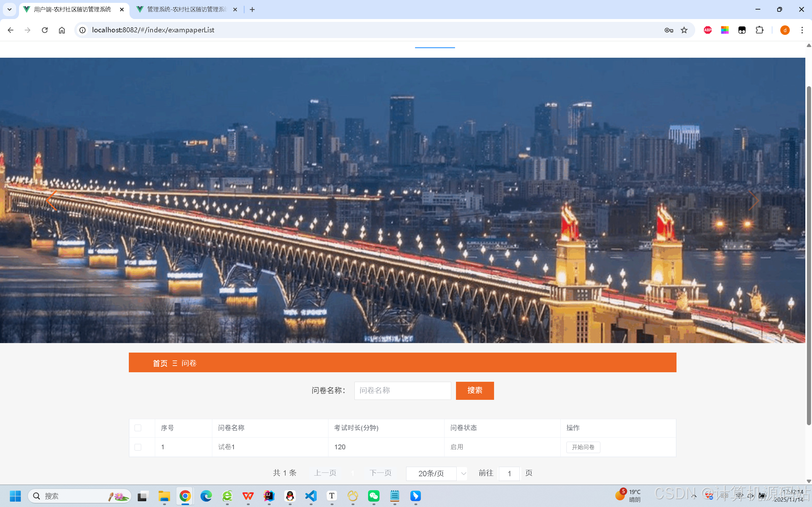The height and width of the screenshot is (507, 812).
Task: Open Visual Studio Code from the taskbar
Action: click(x=311, y=496)
